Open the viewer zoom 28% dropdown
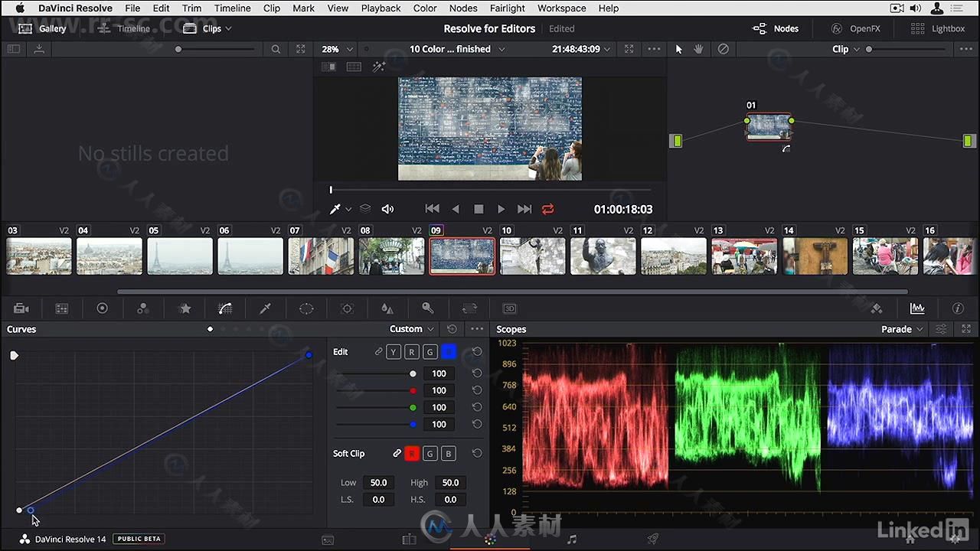The width and height of the screenshot is (980, 551). (x=338, y=49)
